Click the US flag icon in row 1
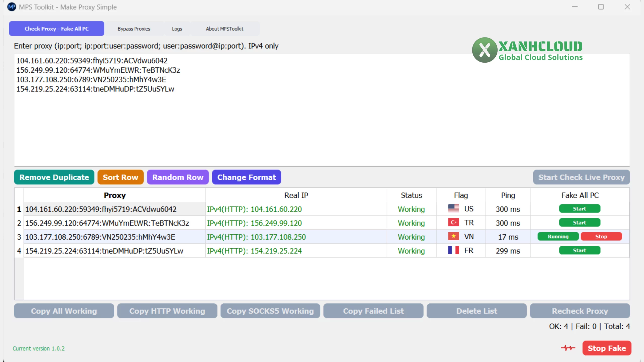The width and height of the screenshot is (644, 362). (453, 209)
